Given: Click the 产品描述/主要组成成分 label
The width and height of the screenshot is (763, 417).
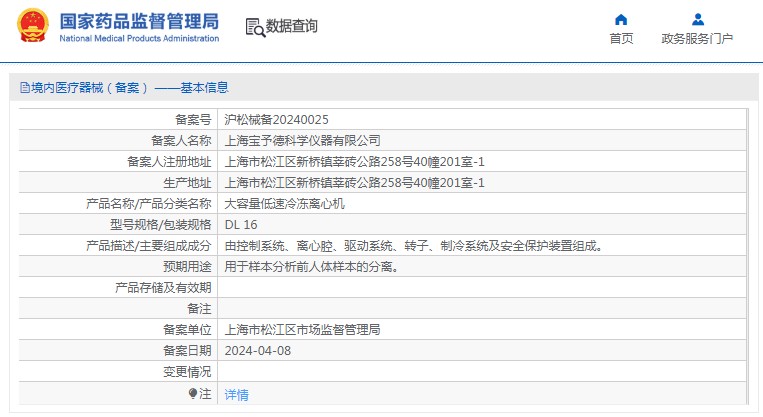Looking at the screenshot, I should pos(148,246).
